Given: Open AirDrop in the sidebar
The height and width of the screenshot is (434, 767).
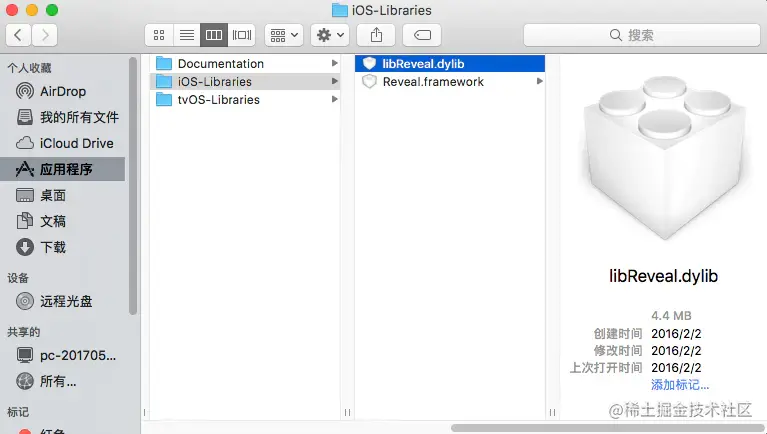Looking at the screenshot, I should pyautogui.click(x=63, y=91).
